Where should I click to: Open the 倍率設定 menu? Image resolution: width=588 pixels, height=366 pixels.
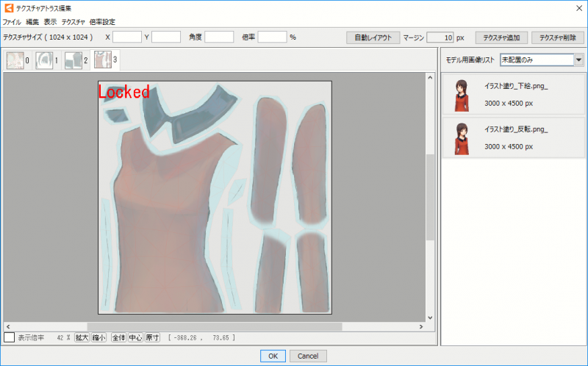[x=102, y=22]
